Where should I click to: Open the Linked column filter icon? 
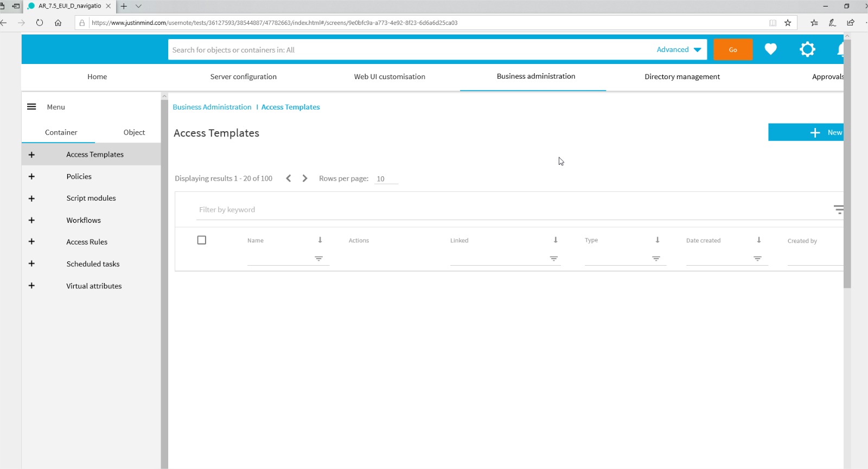pyautogui.click(x=554, y=259)
